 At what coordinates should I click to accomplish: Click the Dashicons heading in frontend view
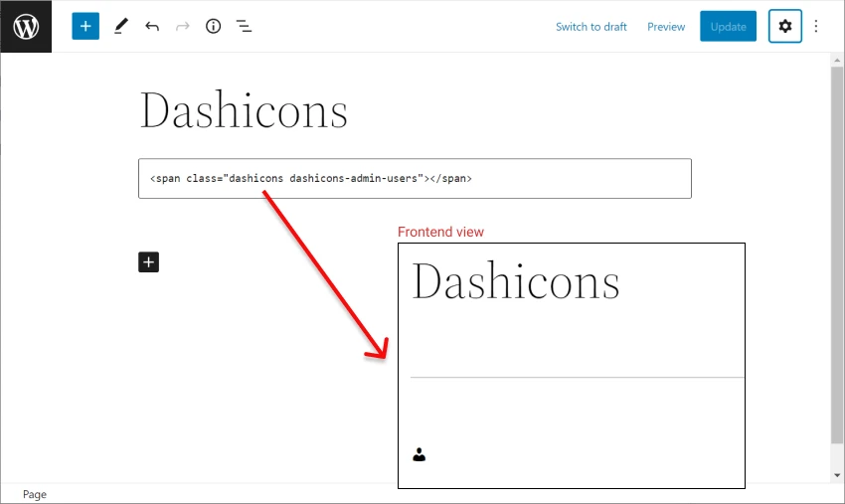(516, 281)
